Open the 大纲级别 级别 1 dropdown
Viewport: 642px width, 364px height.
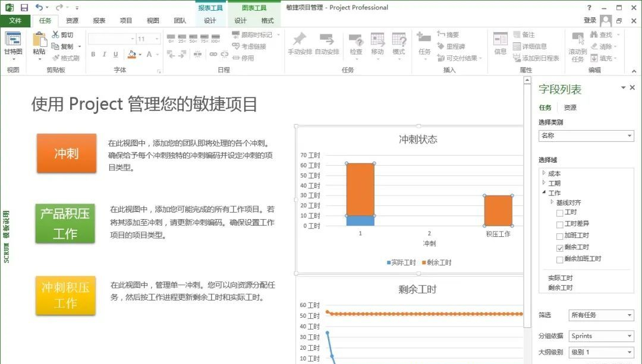601,352
